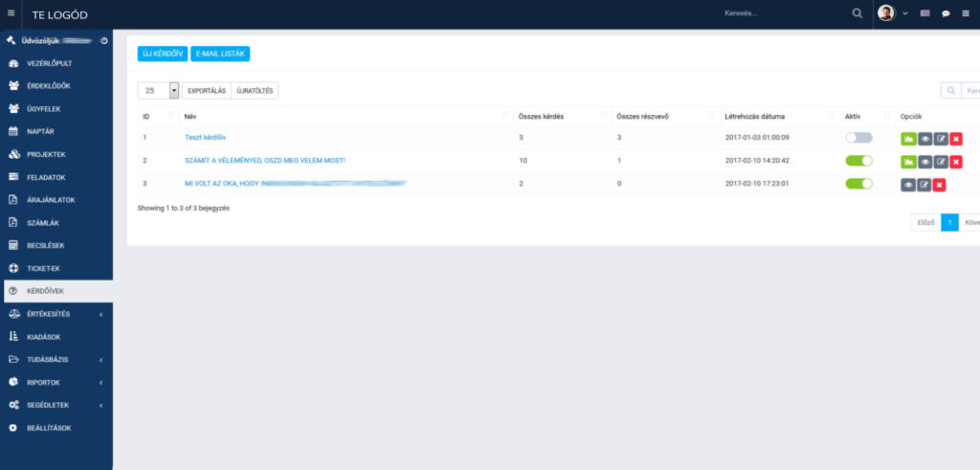The height and width of the screenshot is (470, 980).
Task: Click the ÚJ KÉRDŐÍV button
Action: click(162, 54)
